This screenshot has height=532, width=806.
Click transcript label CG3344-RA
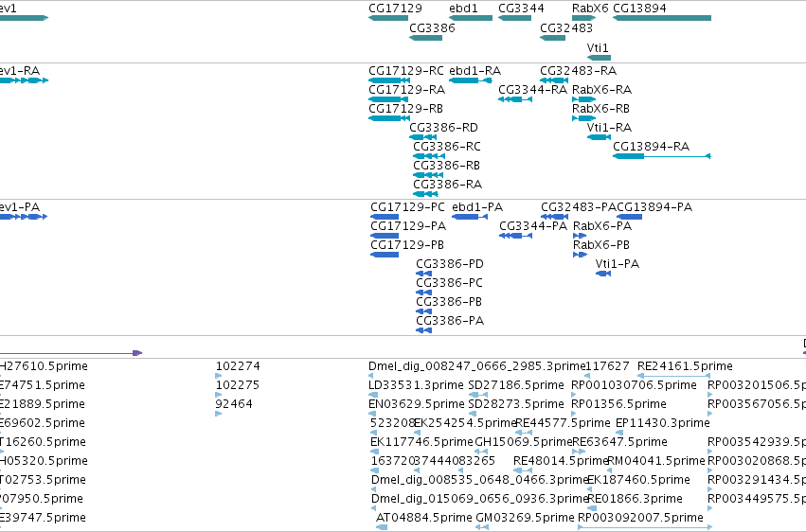point(532,89)
